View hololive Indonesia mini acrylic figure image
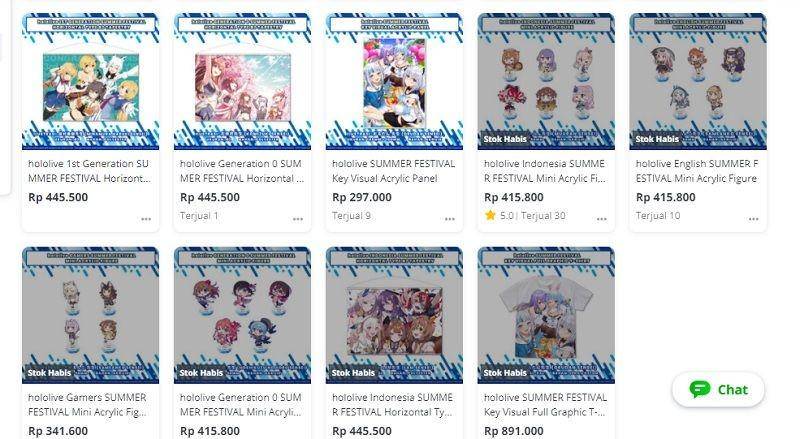The height and width of the screenshot is (439, 800). pos(546,81)
